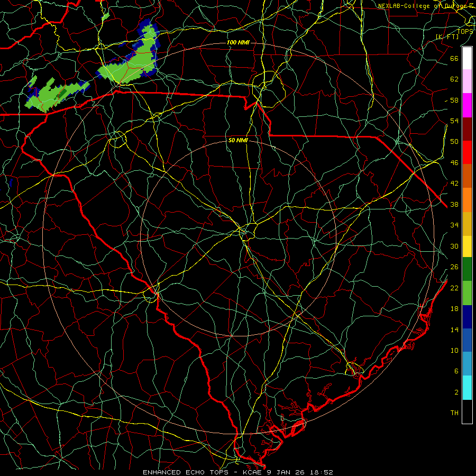Pick the bright orange legend swatch
This screenshot has width=476, height=476.
coord(467,199)
